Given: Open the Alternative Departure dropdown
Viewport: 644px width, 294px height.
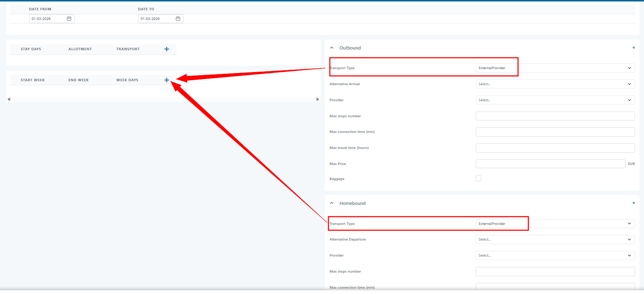Looking at the screenshot, I should pyautogui.click(x=555, y=239).
